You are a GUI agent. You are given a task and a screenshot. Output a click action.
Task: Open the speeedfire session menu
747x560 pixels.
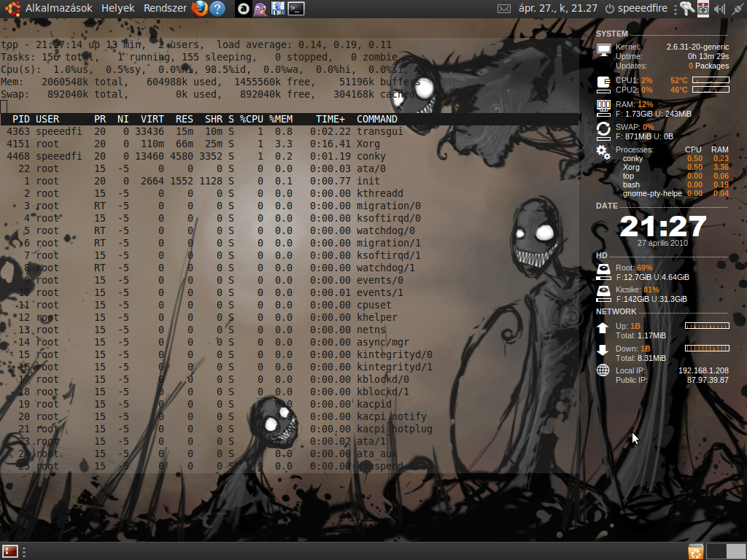click(x=636, y=8)
